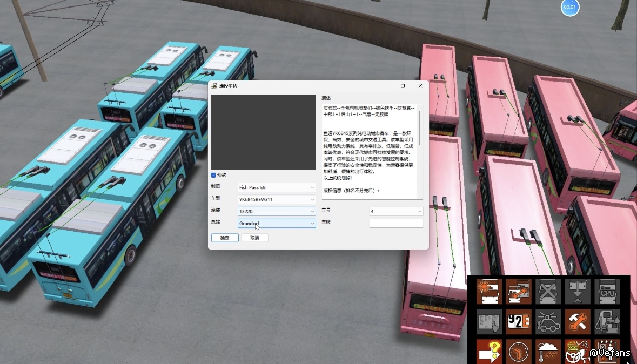The height and width of the screenshot is (364, 637).
Task: Click the 92E rollsign display icon
Action: point(519,322)
